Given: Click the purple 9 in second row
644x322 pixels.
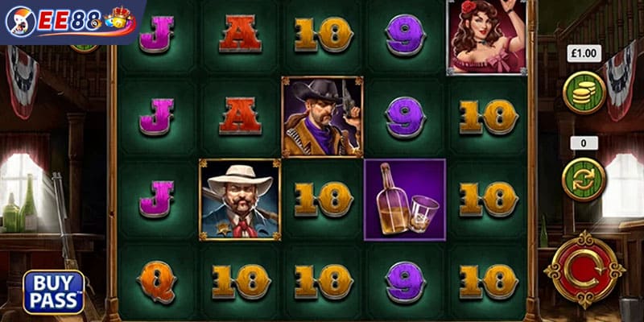Looking at the screenshot, I should (406, 117).
